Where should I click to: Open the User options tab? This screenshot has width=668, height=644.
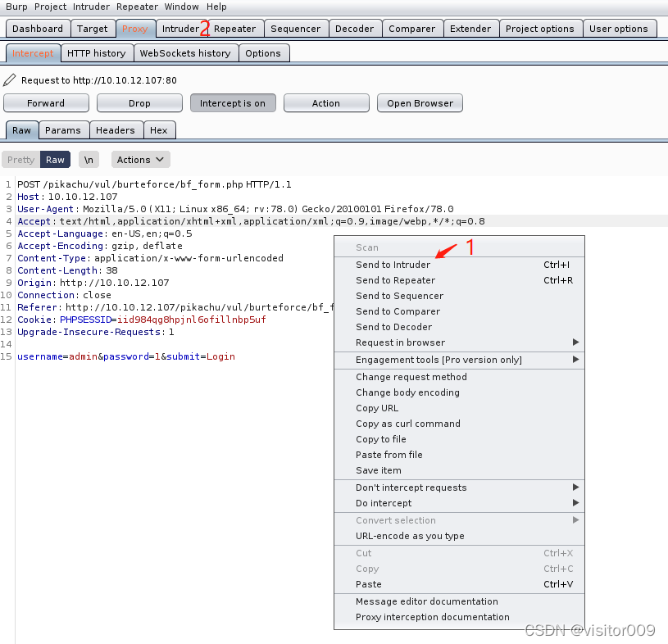click(x=619, y=29)
